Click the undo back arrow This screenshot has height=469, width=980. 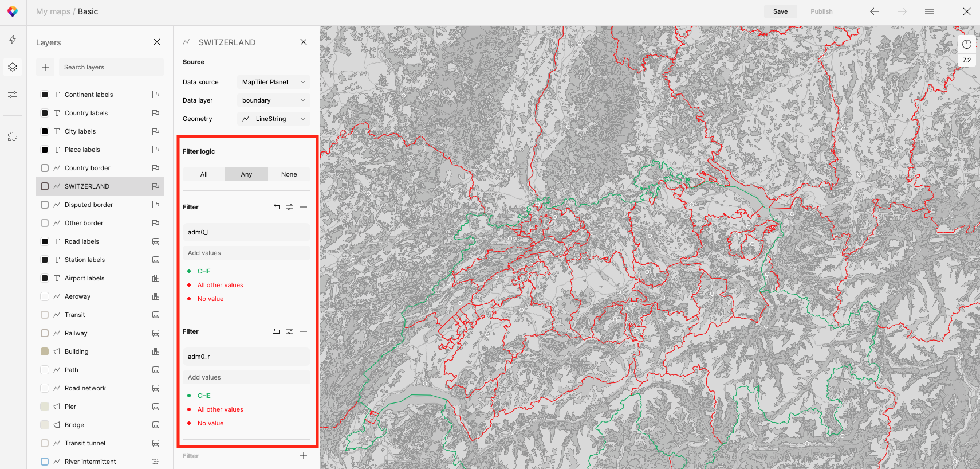click(x=874, y=11)
